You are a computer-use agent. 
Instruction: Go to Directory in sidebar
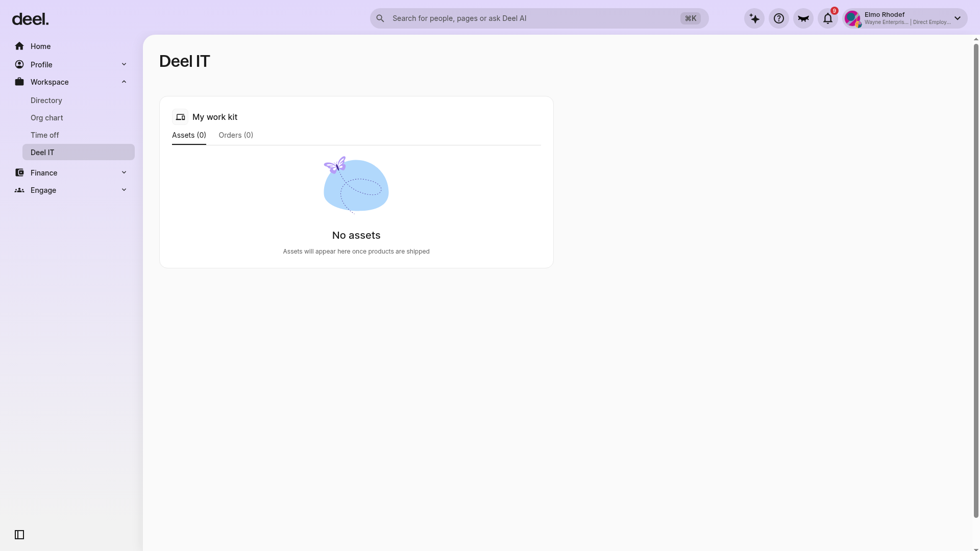(x=79, y=101)
